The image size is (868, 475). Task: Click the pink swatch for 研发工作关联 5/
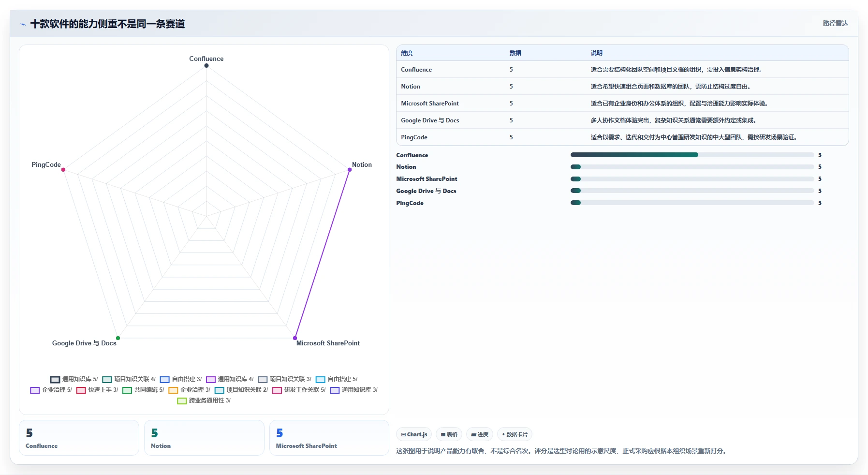click(277, 390)
